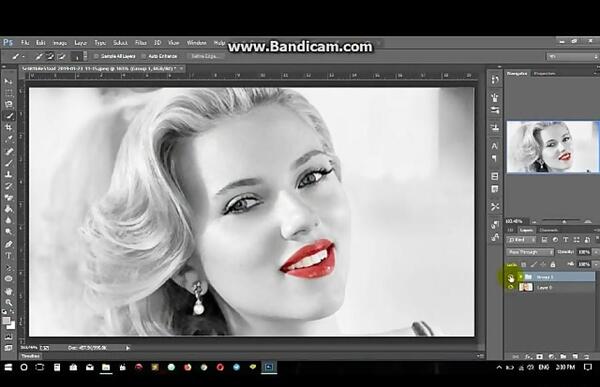Select the Crop tool
This screenshot has height=387, width=600.
[x=8, y=127]
